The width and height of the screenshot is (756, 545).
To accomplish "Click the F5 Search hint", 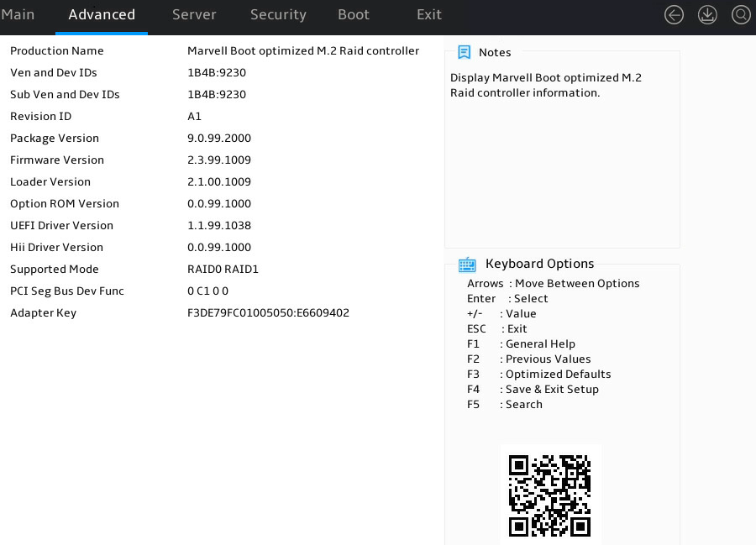I will click(x=504, y=404).
